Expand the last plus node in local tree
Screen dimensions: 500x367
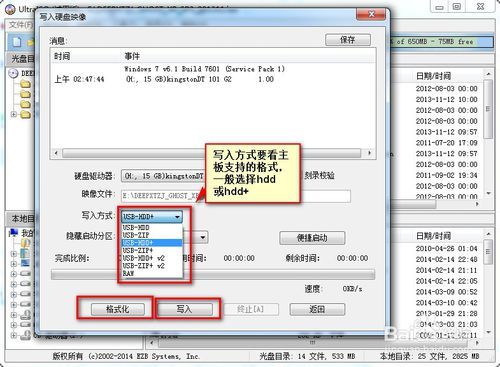click(x=14, y=335)
